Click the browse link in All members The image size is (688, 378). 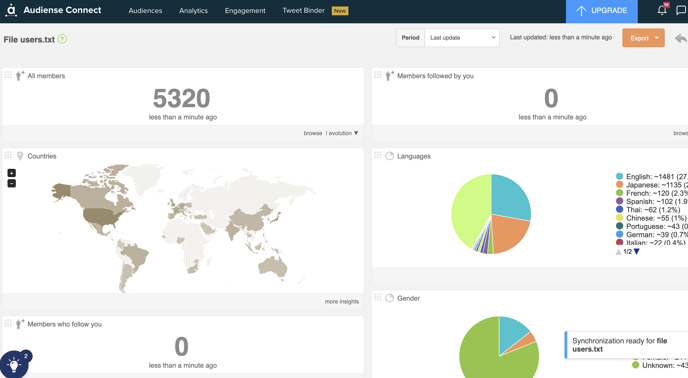click(x=312, y=133)
